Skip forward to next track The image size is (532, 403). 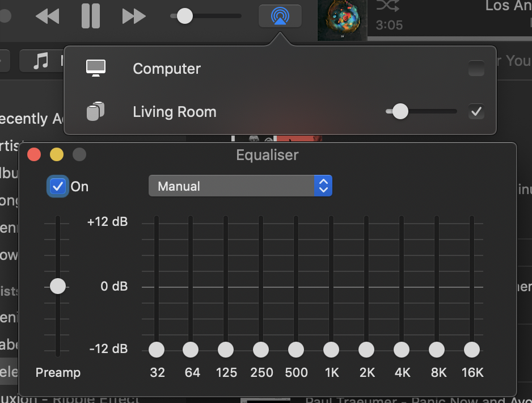pos(134,16)
